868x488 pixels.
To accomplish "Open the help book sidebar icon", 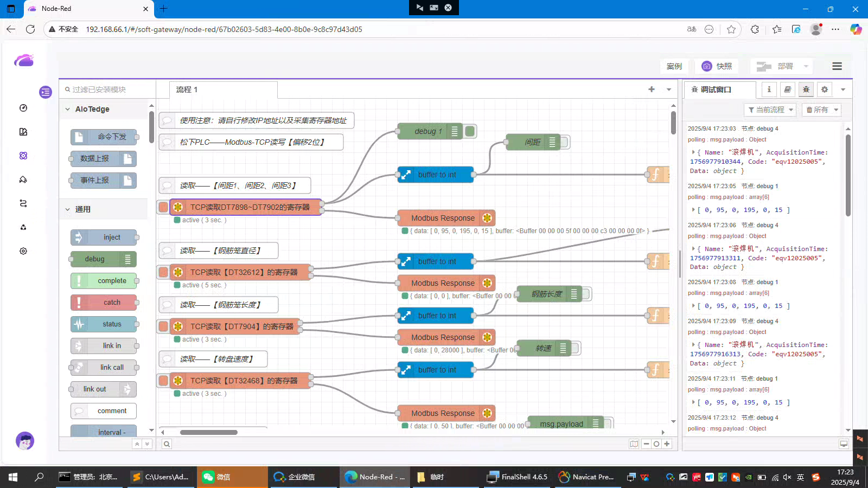I will [x=788, y=89].
